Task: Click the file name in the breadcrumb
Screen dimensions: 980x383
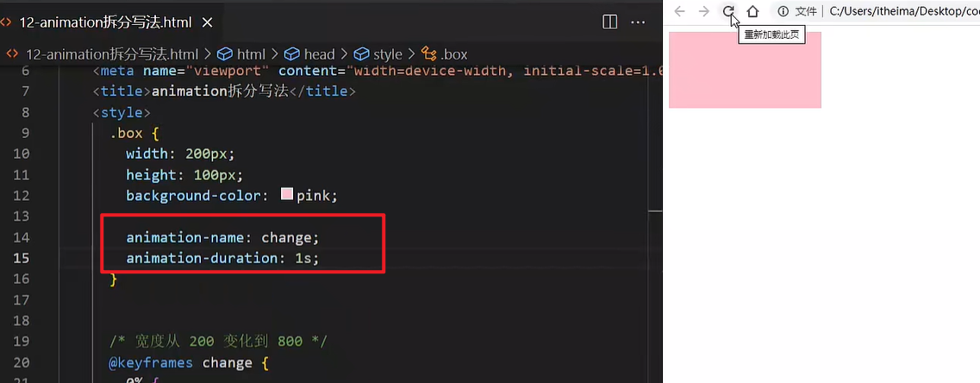Action: click(112, 53)
